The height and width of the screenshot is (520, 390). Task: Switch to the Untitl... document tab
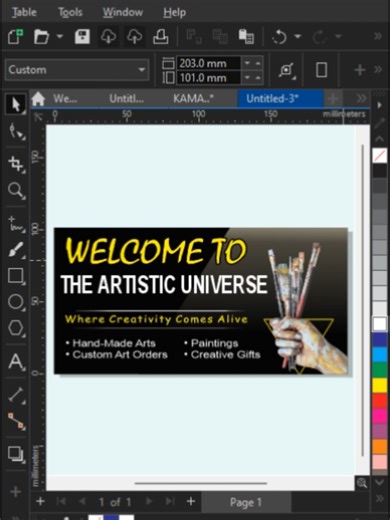127,99
